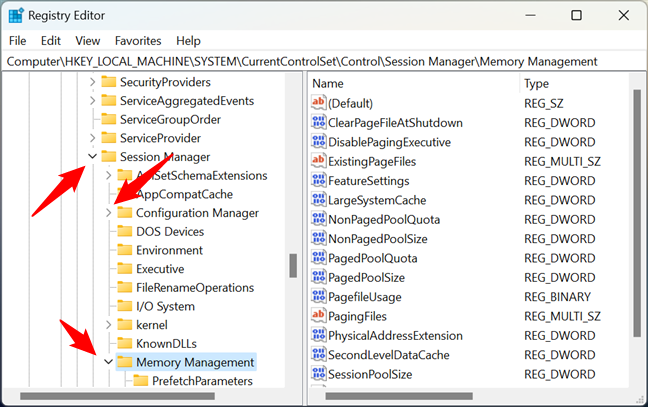
Task: Select the AppCompatCache key
Action: tap(184, 194)
